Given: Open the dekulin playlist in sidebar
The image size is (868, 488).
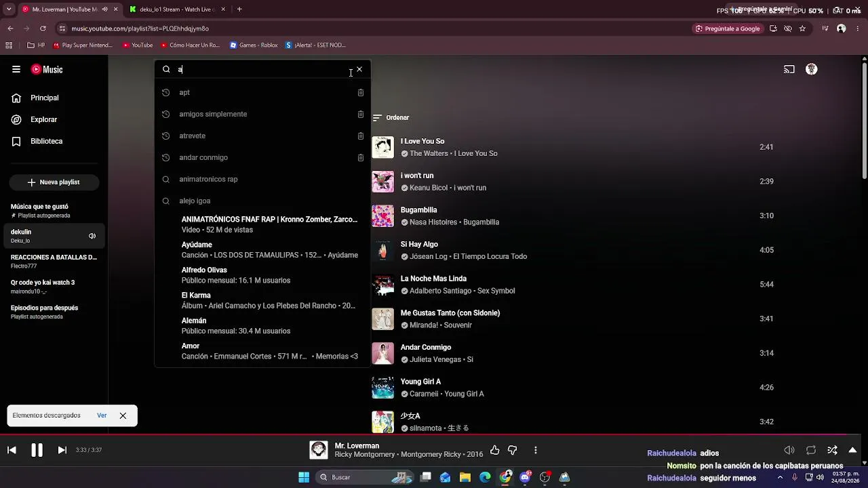Looking at the screenshot, I should tap(54, 236).
